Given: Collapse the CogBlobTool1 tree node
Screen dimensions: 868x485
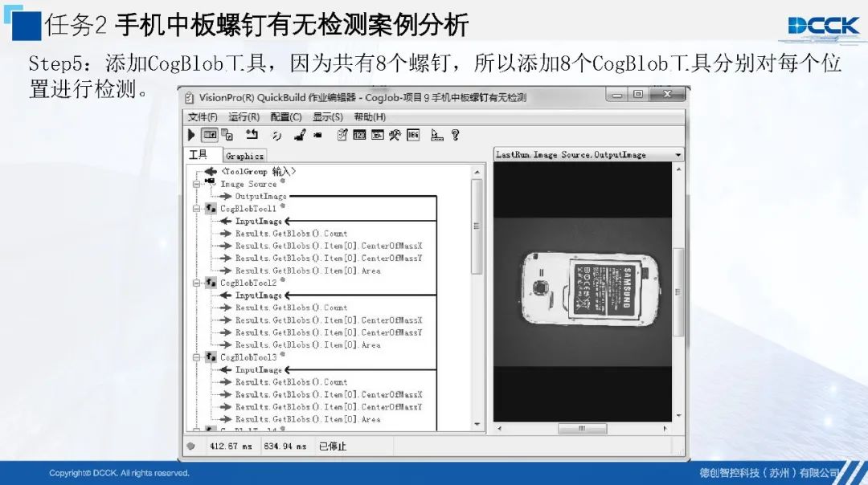Looking at the screenshot, I should tap(196, 209).
